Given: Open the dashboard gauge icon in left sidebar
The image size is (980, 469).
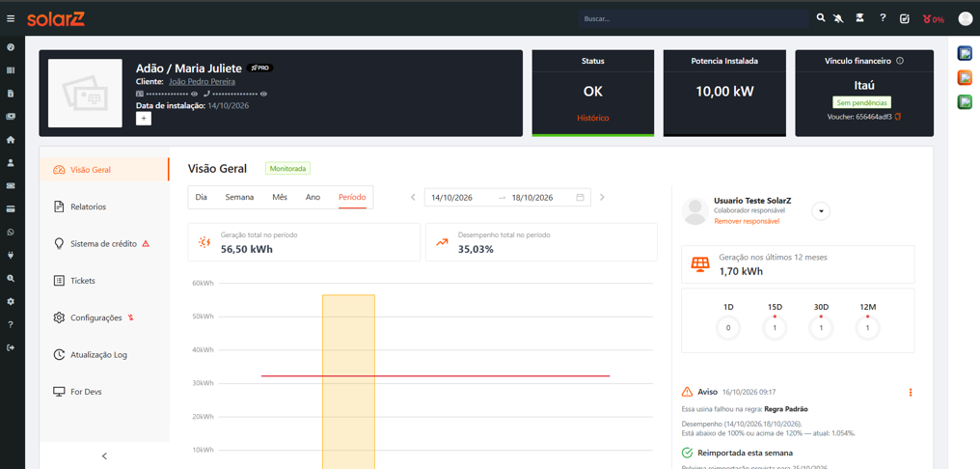Looking at the screenshot, I should [x=10, y=47].
